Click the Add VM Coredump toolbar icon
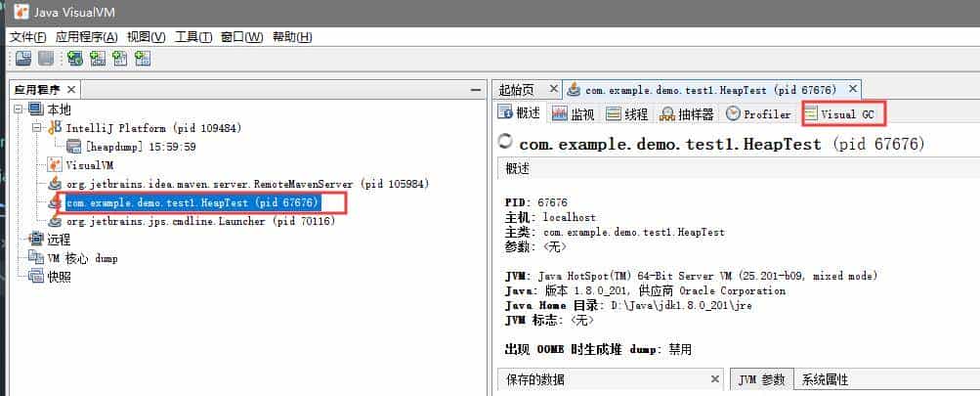The image size is (980, 396). coord(120,59)
